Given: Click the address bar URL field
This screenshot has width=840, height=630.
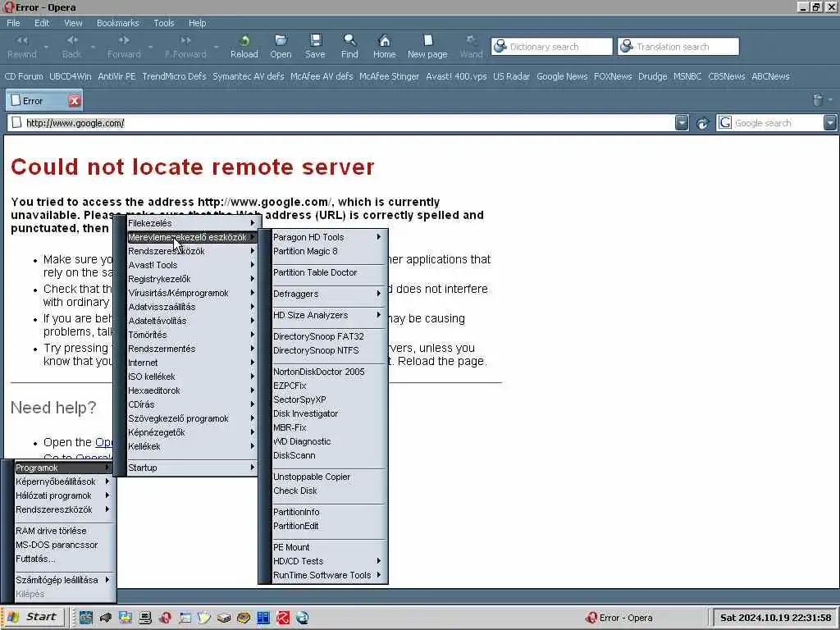Looking at the screenshot, I should tap(348, 123).
